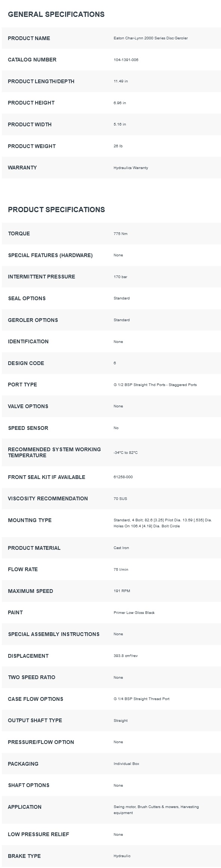Click the Maximum Speed 191 RPM value
The width and height of the screenshot is (221, 868).
122,591
